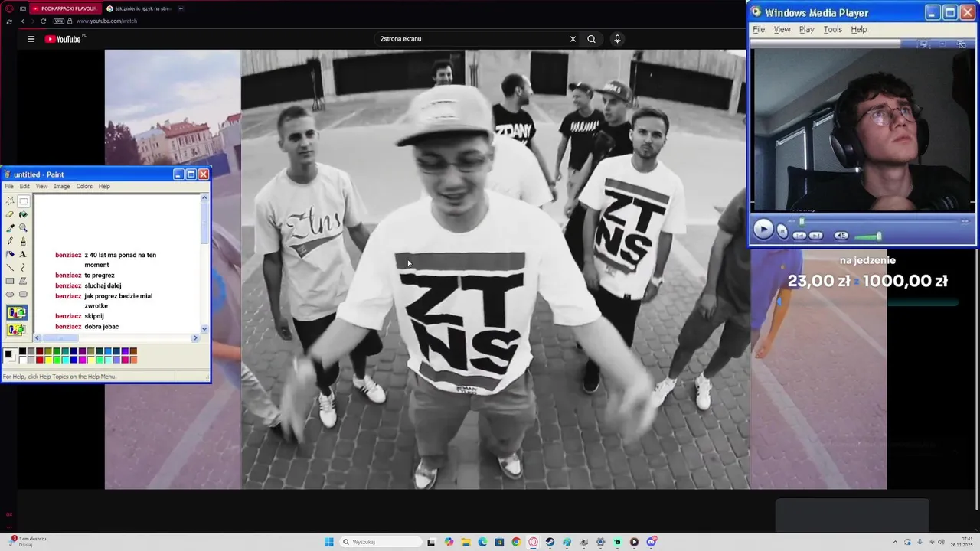Open Media Player's Help menu

click(x=859, y=29)
